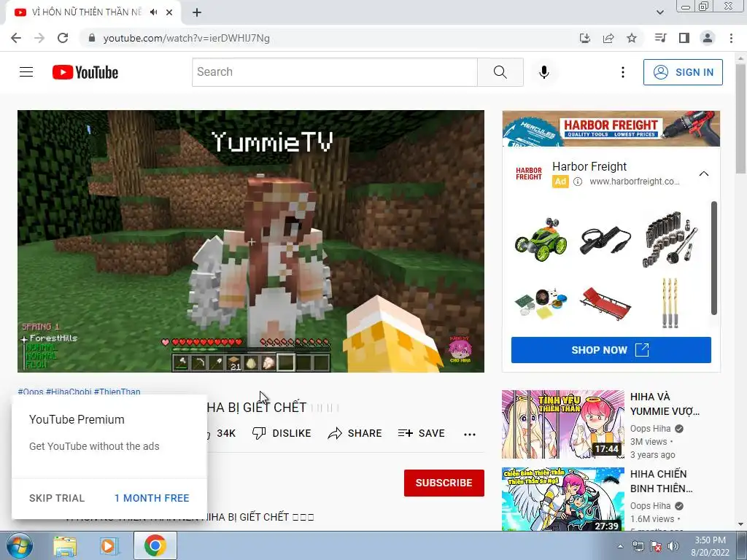
Task: Open the Windows Start menu
Action: pyautogui.click(x=19, y=545)
